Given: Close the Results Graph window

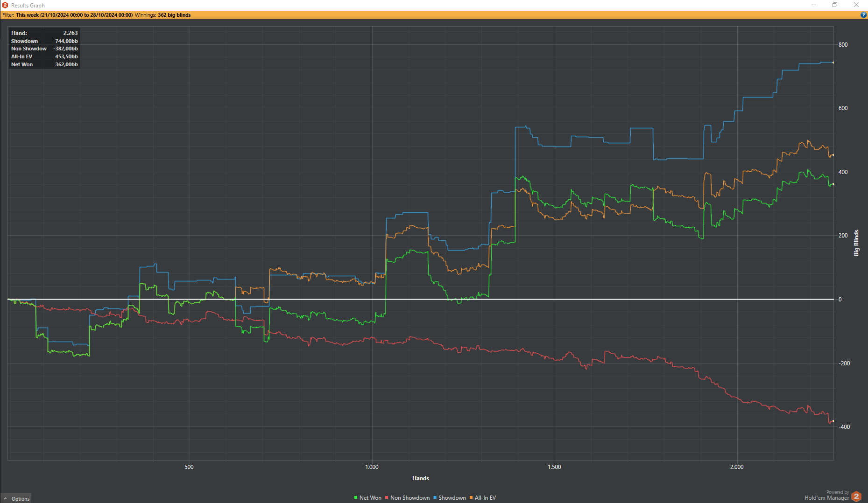Looking at the screenshot, I should [856, 5].
